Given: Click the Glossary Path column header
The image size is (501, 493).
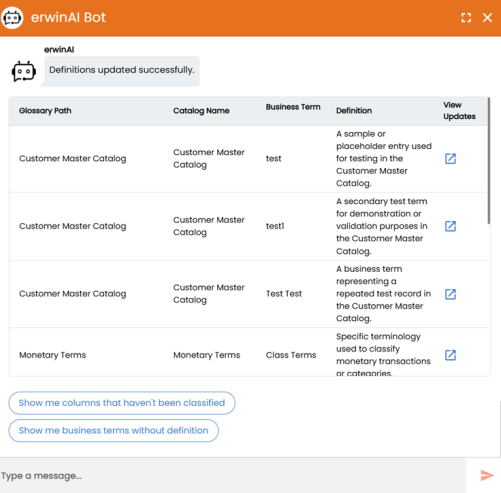Looking at the screenshot, I should [45, 111].
